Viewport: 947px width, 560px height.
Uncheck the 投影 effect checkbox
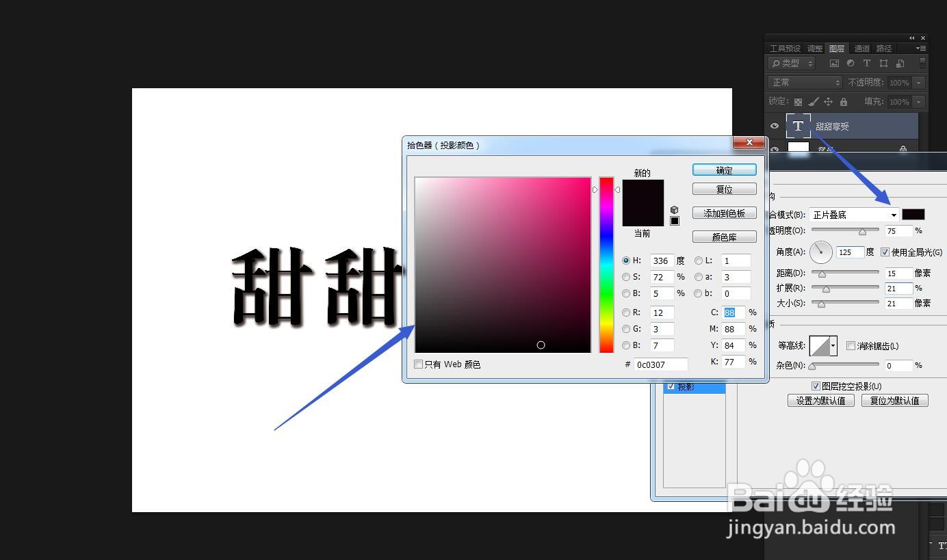coord(671,387)
